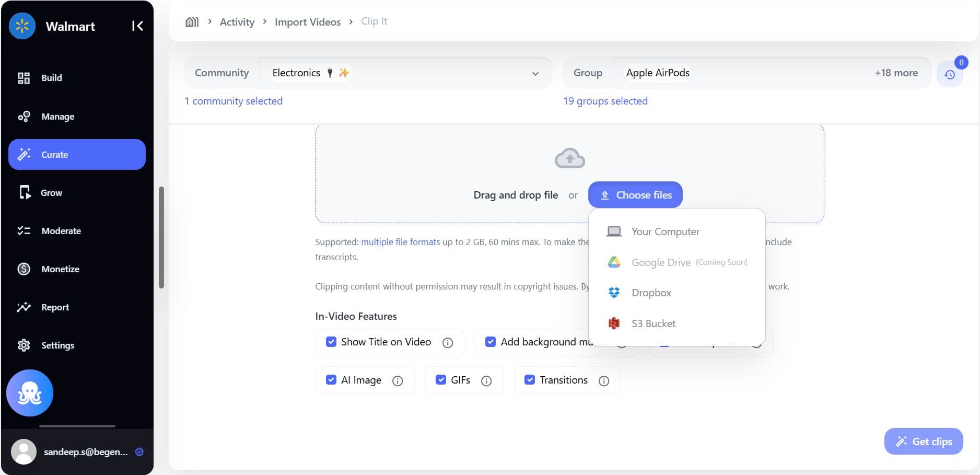
Task: Open the Grow section
Action: (x=77, y=193)
